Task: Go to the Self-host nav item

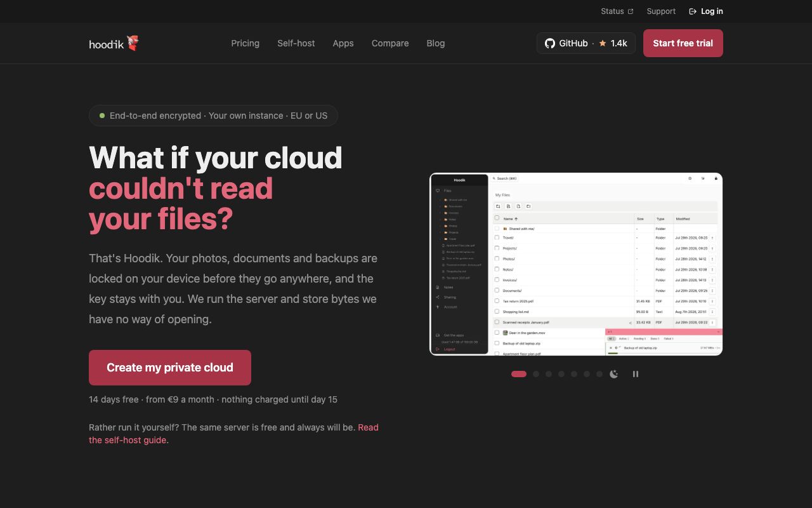Action: (x=296, y=43)
